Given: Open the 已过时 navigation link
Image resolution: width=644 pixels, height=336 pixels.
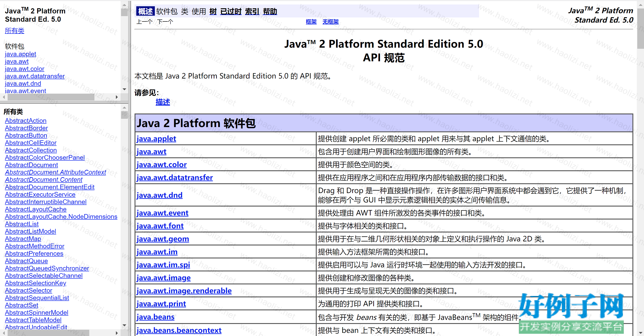Looking at the screenshot, I should pyautogui.click(x=230, y=11).
